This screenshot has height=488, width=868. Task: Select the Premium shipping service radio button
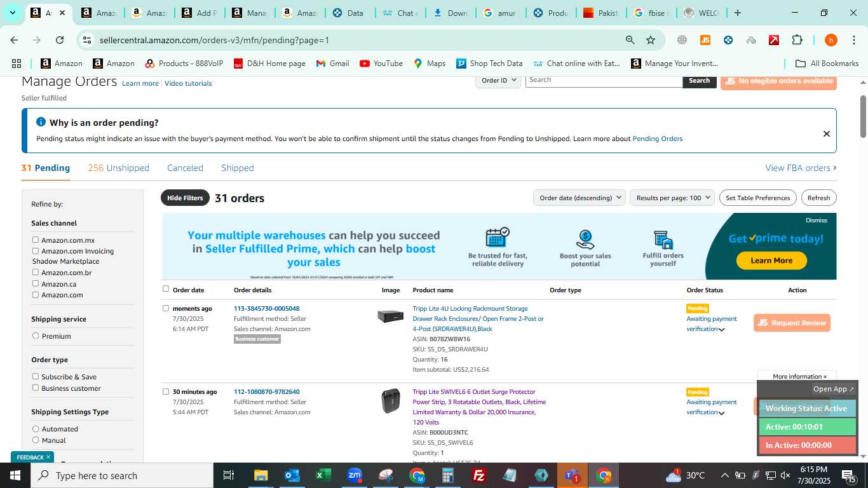[x=36, y=335]
